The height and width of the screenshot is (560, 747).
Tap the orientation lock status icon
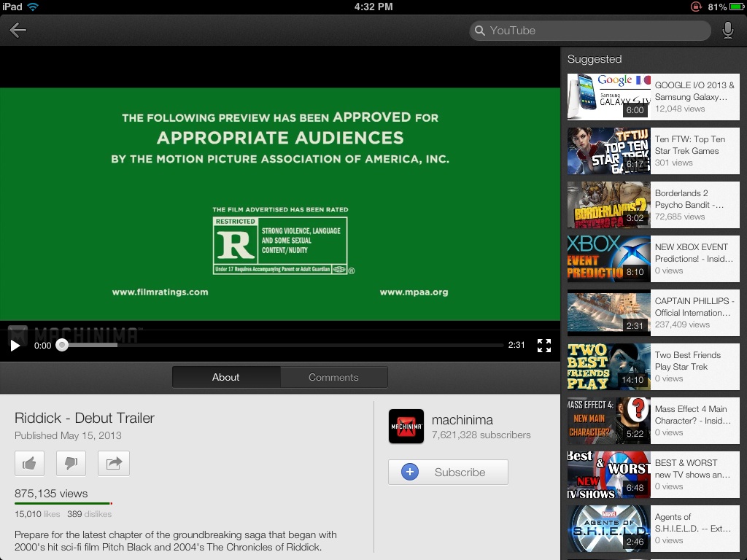pyautogui.click(x=696, y=7)
